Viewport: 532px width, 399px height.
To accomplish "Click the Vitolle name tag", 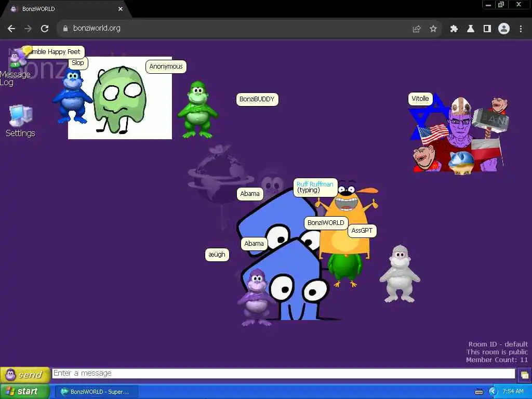I will 420,99.
